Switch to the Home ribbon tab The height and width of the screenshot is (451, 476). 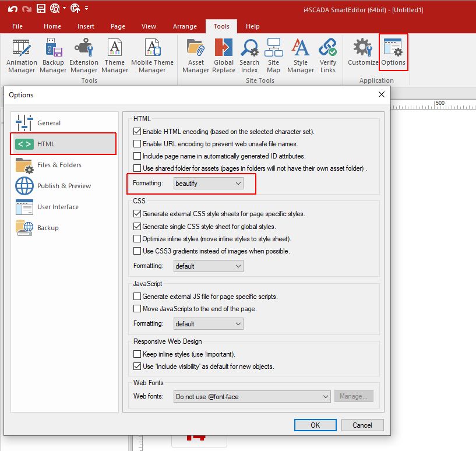tap(52, 26)
